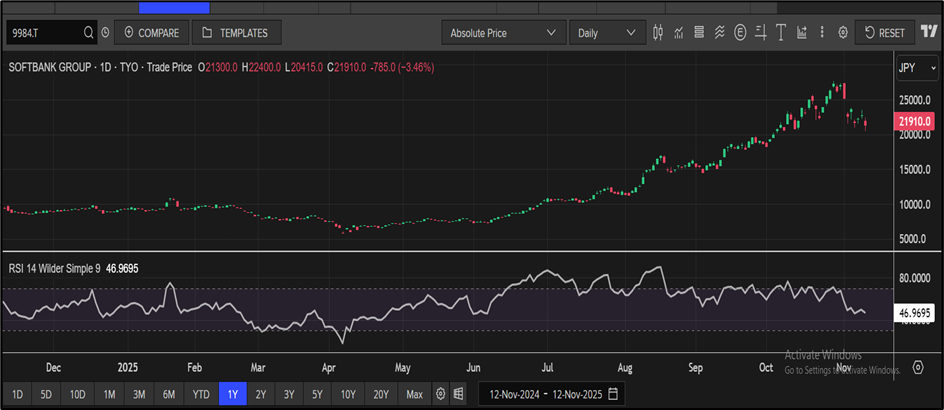Expand the Daily interval dropdown
The image size is (944, 410).
coord(607,33)
